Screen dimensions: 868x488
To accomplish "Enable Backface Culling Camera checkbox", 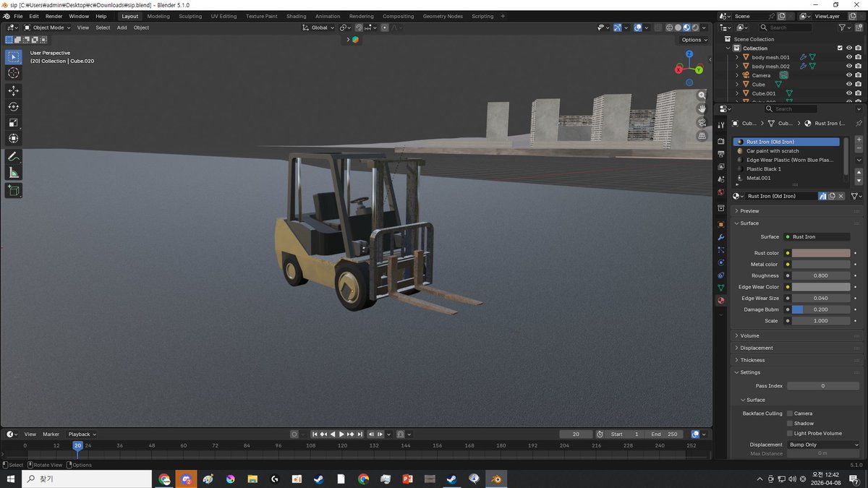I will [790, 414].
